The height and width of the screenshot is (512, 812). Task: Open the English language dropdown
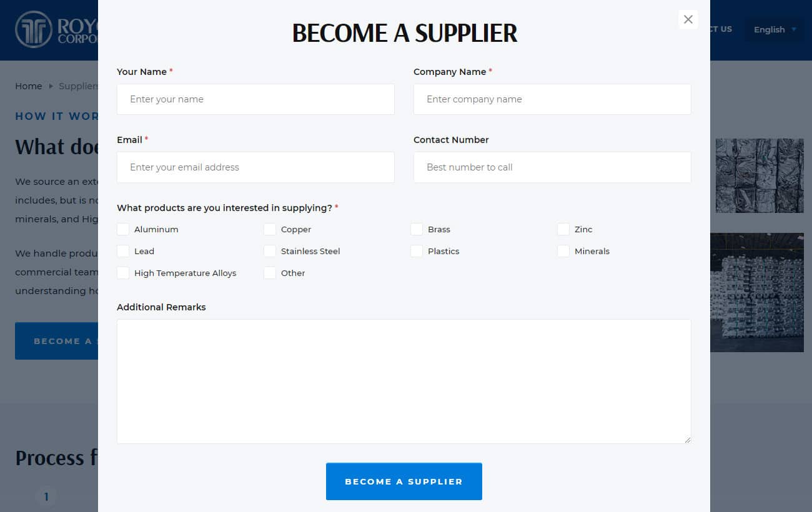point(775,29)
